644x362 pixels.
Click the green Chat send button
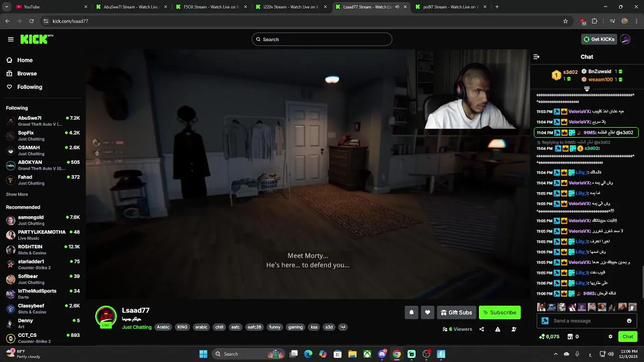click(x=628, y=336)
